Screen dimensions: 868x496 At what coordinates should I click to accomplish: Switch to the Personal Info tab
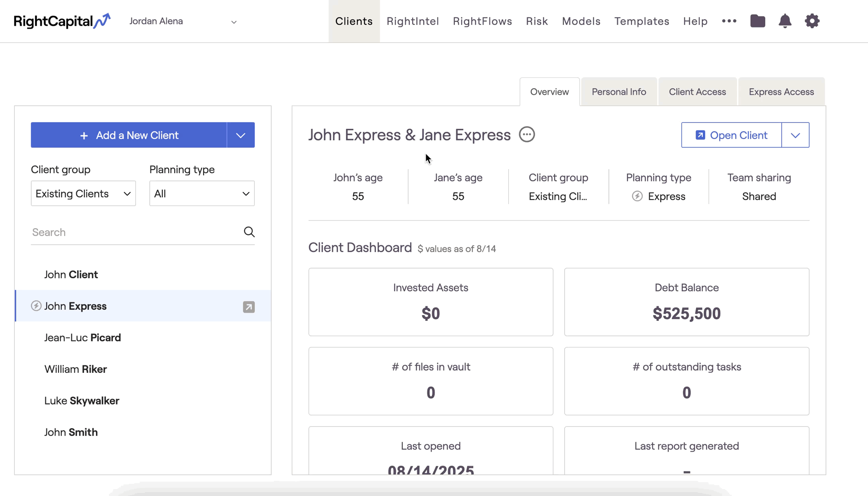(x=619, y=92)
